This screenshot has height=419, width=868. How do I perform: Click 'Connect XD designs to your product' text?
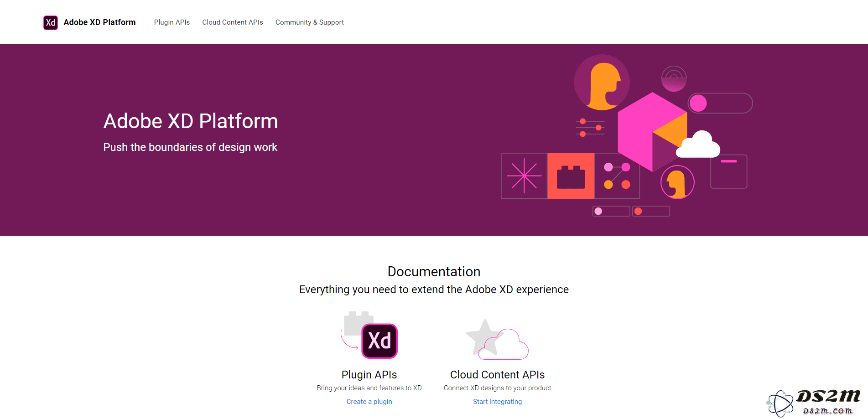(x=497, y=388)
